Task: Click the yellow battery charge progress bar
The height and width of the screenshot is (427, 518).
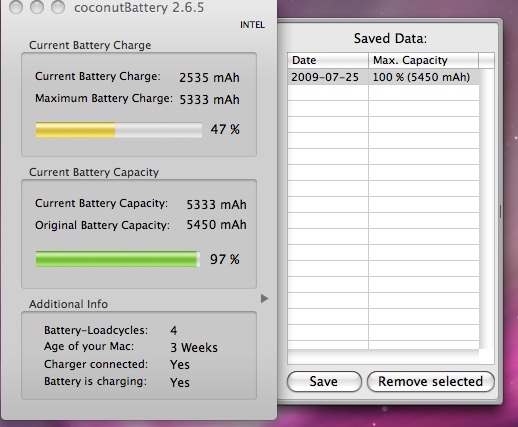Action: (119, 130)
